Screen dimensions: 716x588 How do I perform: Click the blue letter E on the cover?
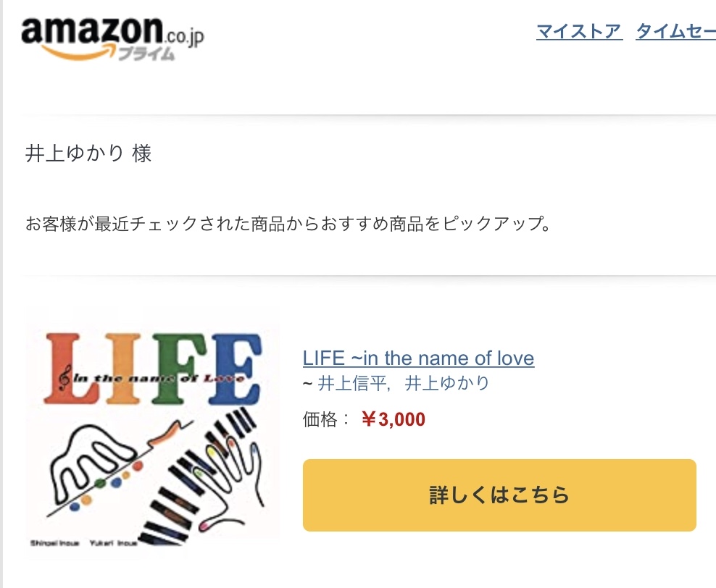pos(234,368)
